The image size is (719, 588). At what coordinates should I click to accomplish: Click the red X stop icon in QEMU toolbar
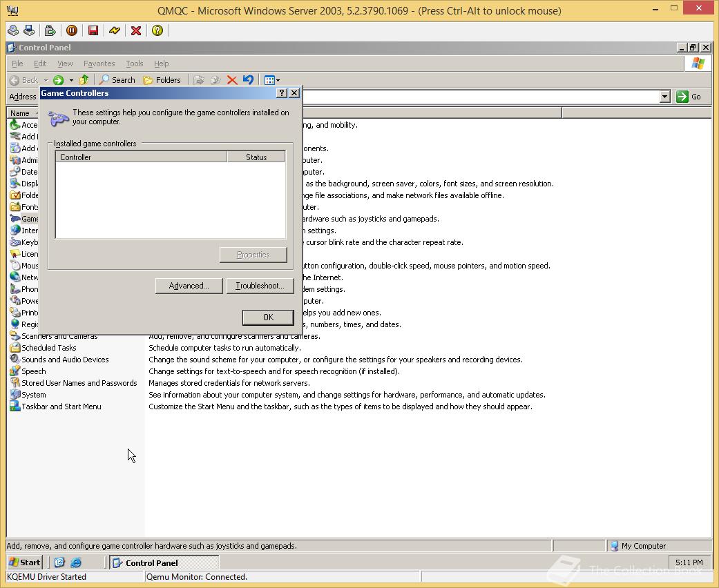[x=136, y=30]
